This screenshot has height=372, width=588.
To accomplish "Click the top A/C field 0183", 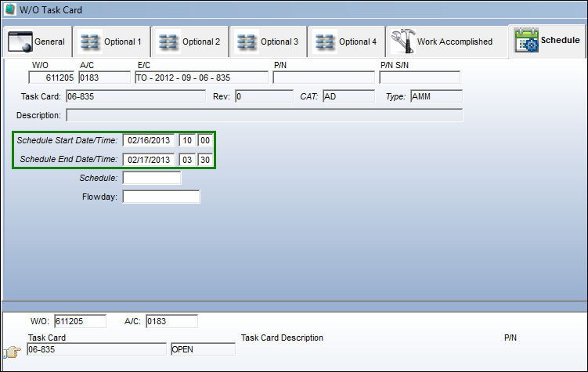I will click(105, 78).
